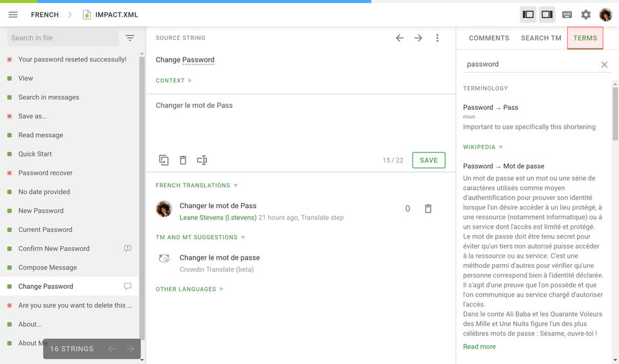Open the settings gear
This screenshot has height=364, width=619.
coord(585,15)
